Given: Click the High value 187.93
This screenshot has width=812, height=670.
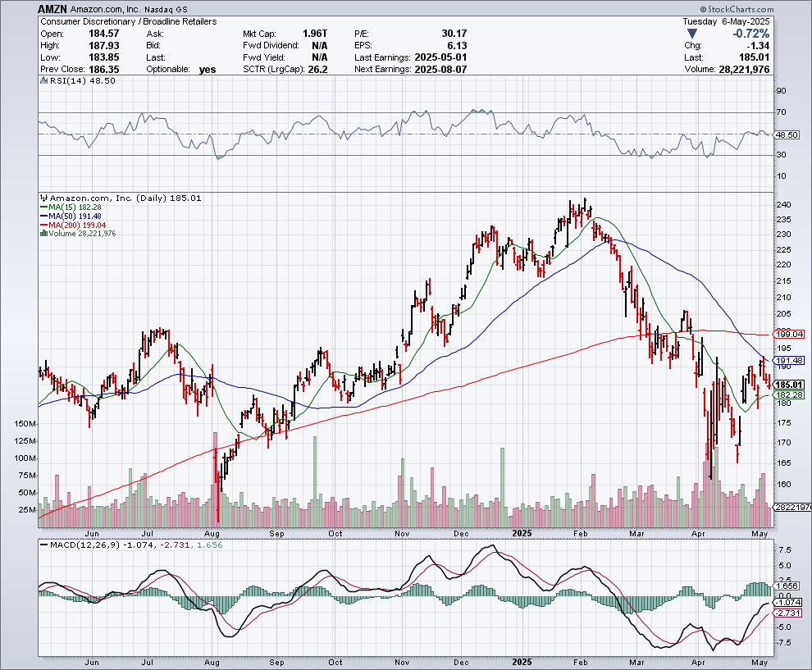Looking at the screenshot, I should 104,46.
